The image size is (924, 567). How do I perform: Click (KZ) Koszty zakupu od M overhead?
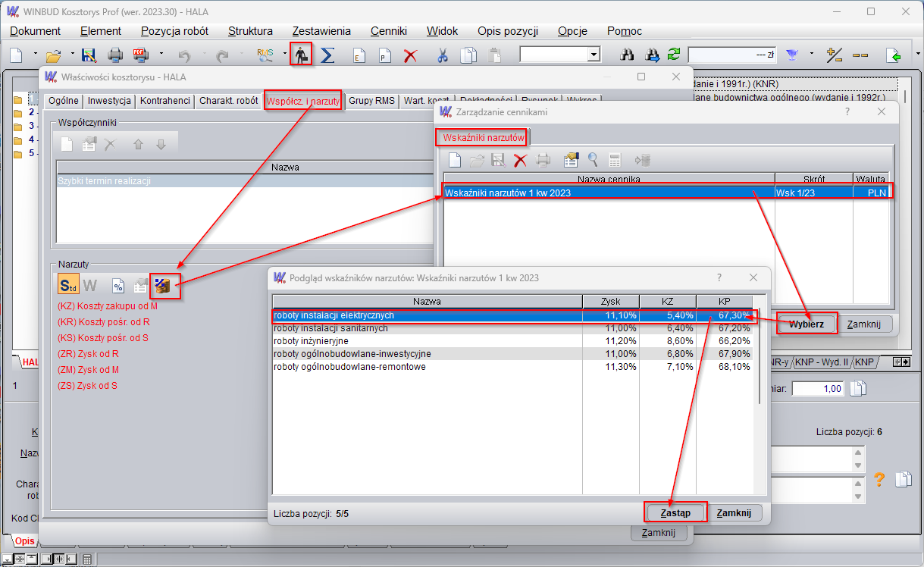pyautogui.click(x=108, y=305)
